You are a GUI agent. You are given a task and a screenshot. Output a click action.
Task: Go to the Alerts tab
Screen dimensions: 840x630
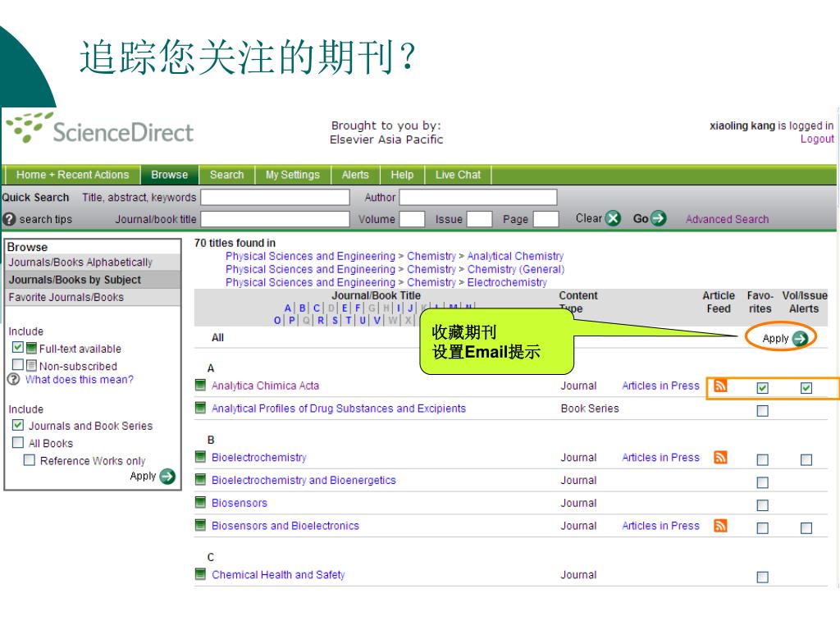tap(355, 176)
